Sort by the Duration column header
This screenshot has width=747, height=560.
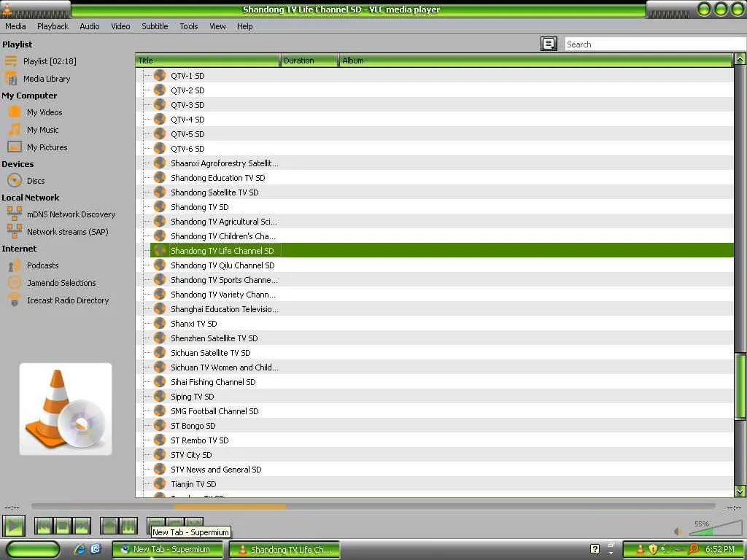pos(309,61)
